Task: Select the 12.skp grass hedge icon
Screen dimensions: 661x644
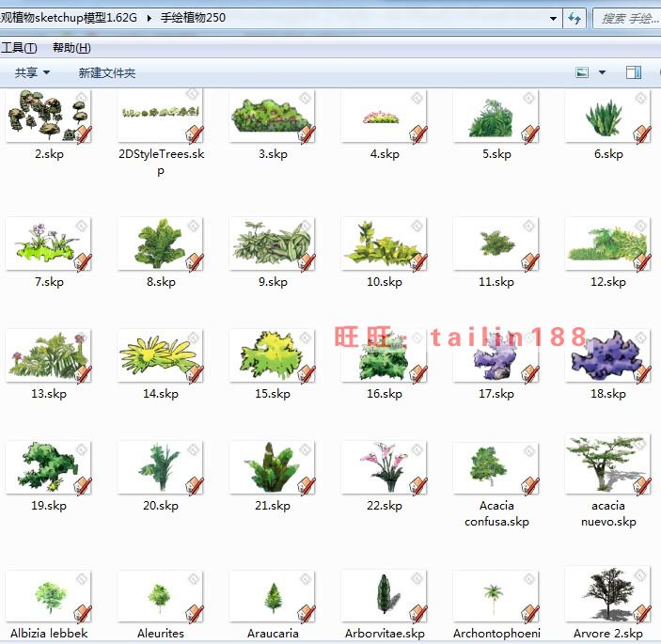Action: point(608,243)
